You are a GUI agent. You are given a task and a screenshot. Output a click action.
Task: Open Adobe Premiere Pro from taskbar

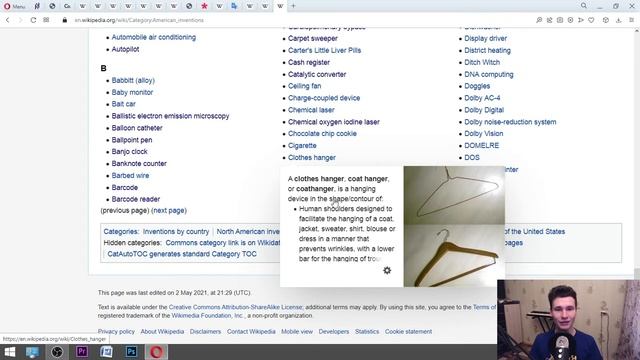point(82,352)
